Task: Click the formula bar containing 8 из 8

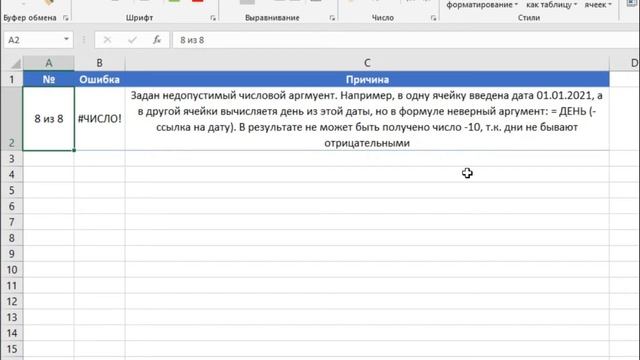Action: point(405,40)
